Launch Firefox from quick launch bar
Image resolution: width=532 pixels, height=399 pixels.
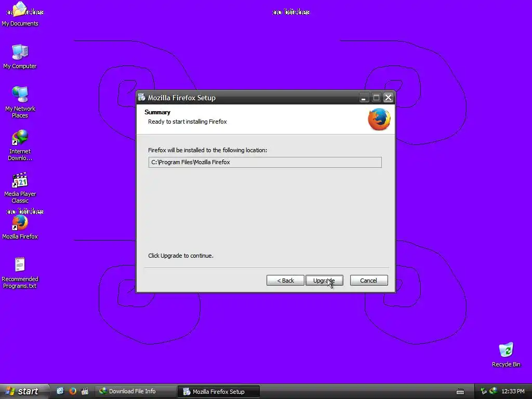click(x=73, y=391)
